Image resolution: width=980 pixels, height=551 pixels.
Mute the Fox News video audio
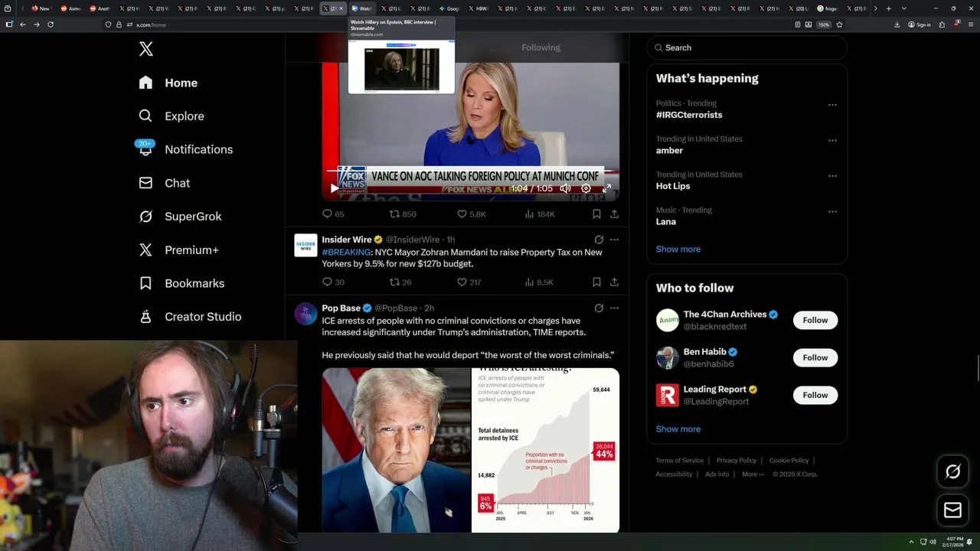point(565,188)
